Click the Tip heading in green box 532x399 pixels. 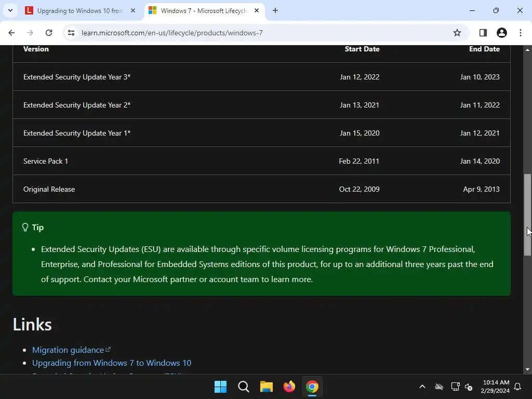coord(37,228)
